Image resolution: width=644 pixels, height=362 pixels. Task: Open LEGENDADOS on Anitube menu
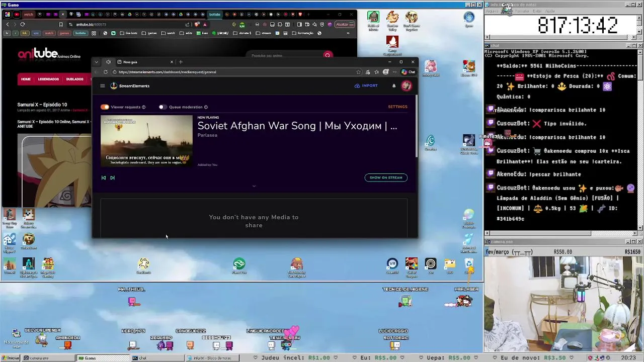48,79
